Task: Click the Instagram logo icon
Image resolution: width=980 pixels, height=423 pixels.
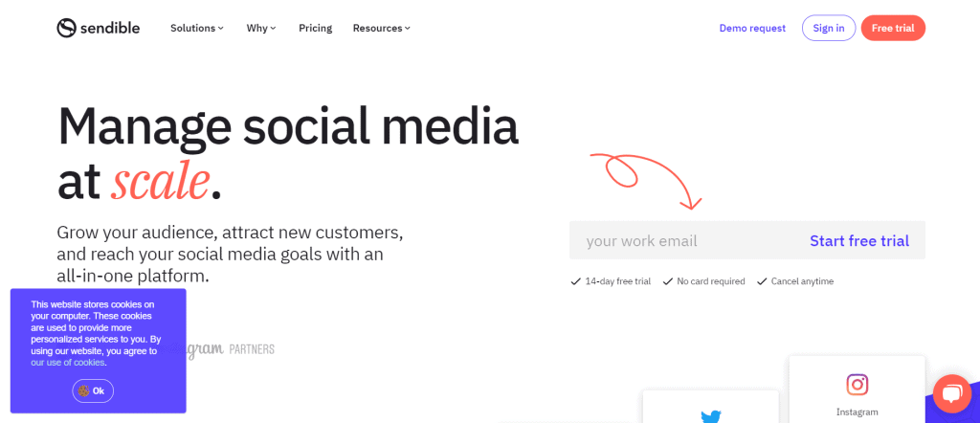Action: click(x=857, y=385)
